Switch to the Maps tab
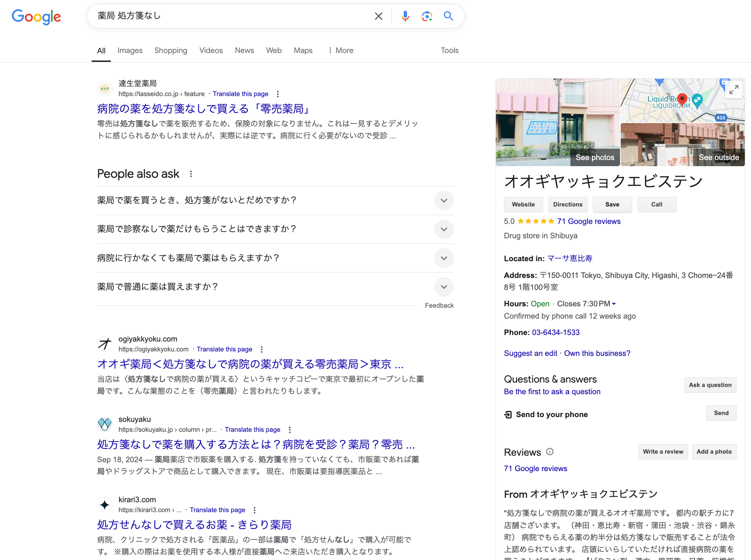 [x=303, y=51]
